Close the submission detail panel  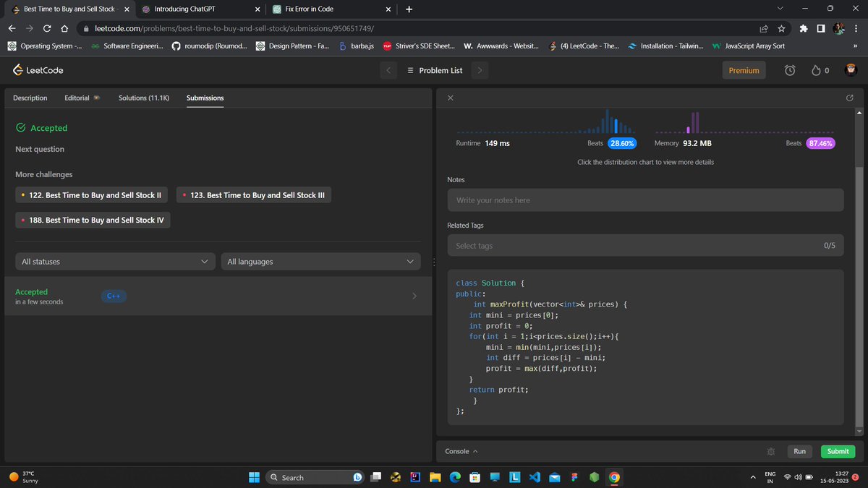point(450,98)
